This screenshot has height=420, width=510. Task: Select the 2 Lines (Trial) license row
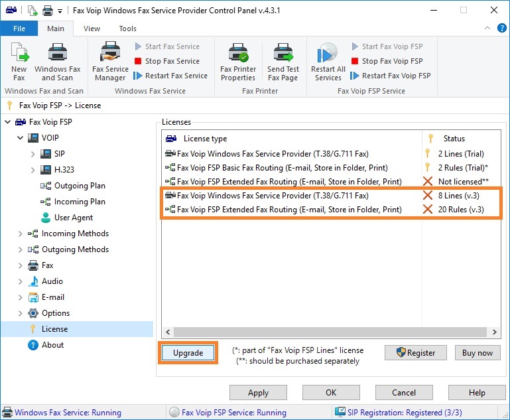pos(331,153)
